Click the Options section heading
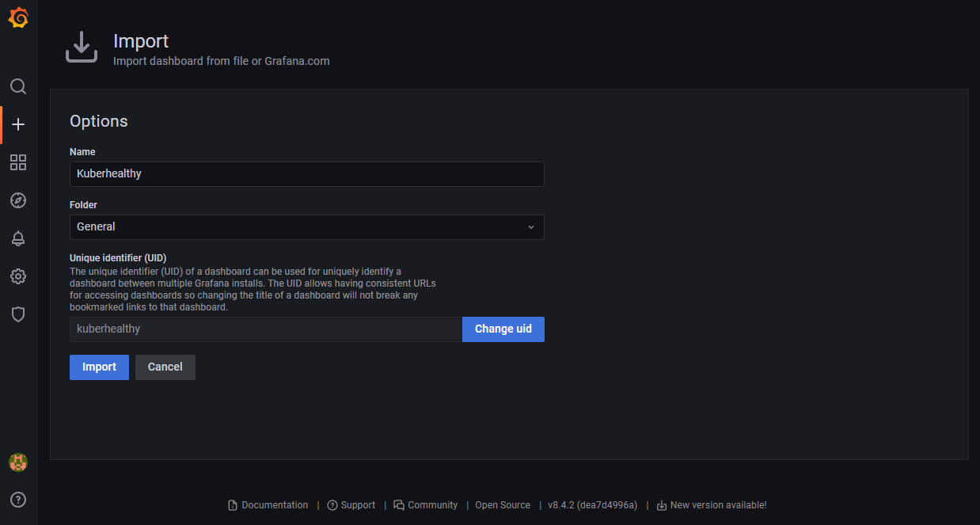The height and width of the screenshot is (525, 980). click(x=99, y=121)
